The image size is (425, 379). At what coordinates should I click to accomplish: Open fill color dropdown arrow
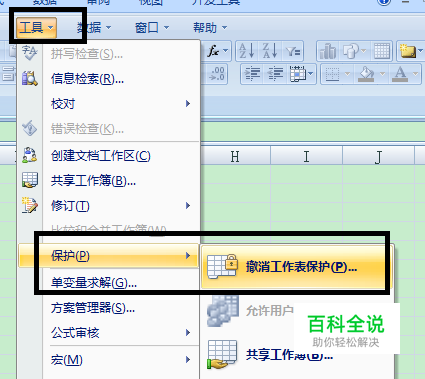click(382, 74)
